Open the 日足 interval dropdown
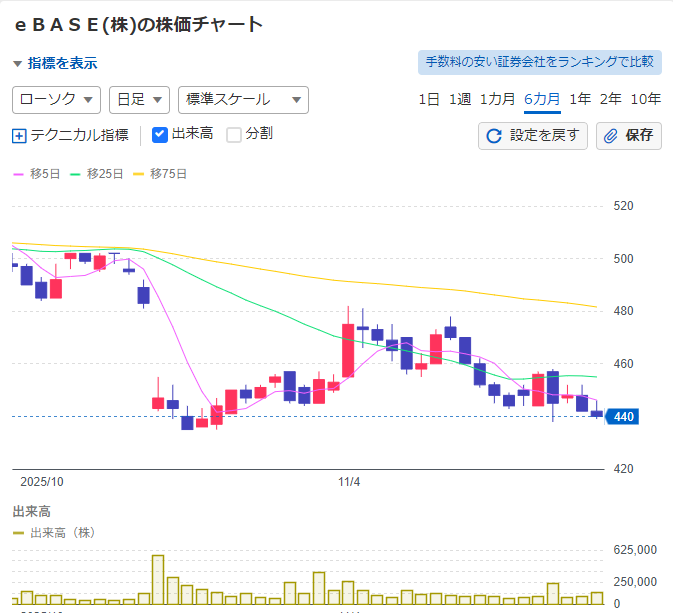The width and height of the screenshot is (673, 613). [138, 100]
